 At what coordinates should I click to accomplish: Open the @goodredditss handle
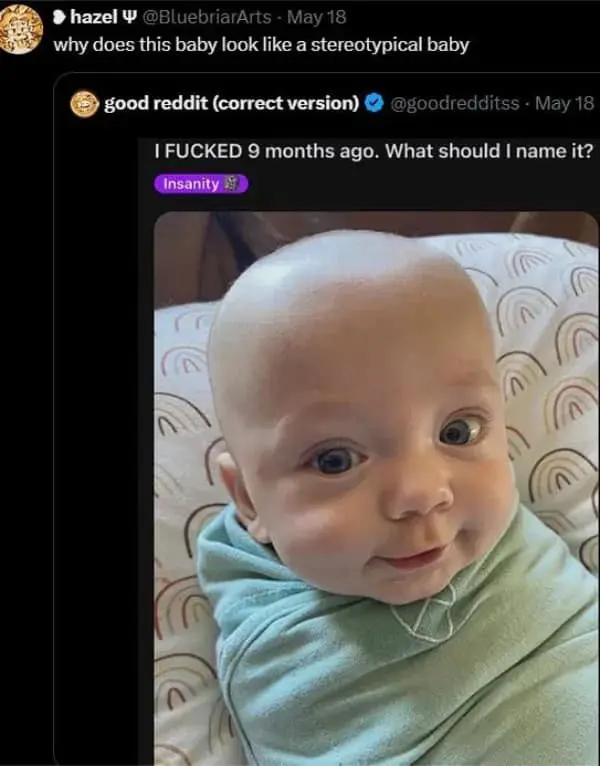click(x=458, y=103)
